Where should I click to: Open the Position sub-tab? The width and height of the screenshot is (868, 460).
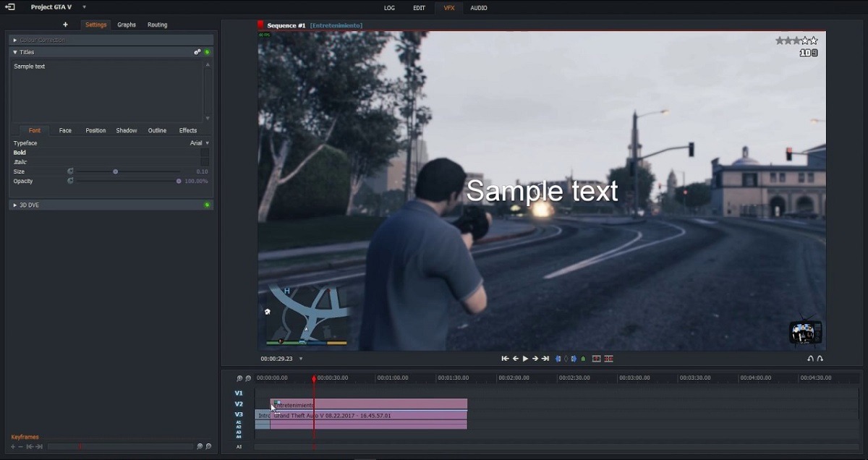(95, 130)
